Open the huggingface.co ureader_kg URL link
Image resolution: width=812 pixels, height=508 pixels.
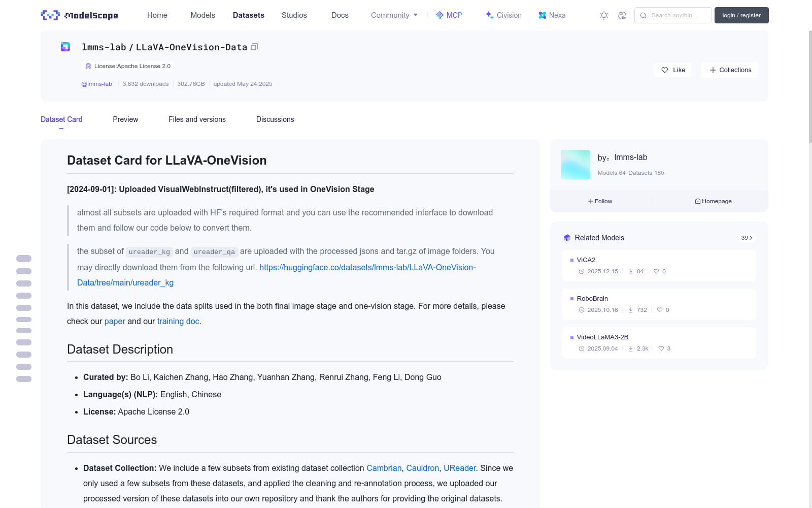click(x=277, y=275)
